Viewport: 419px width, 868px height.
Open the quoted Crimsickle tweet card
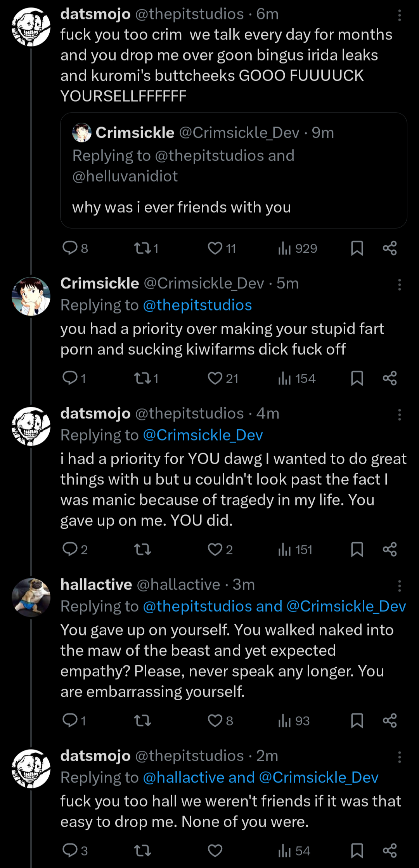coord(233,186)
